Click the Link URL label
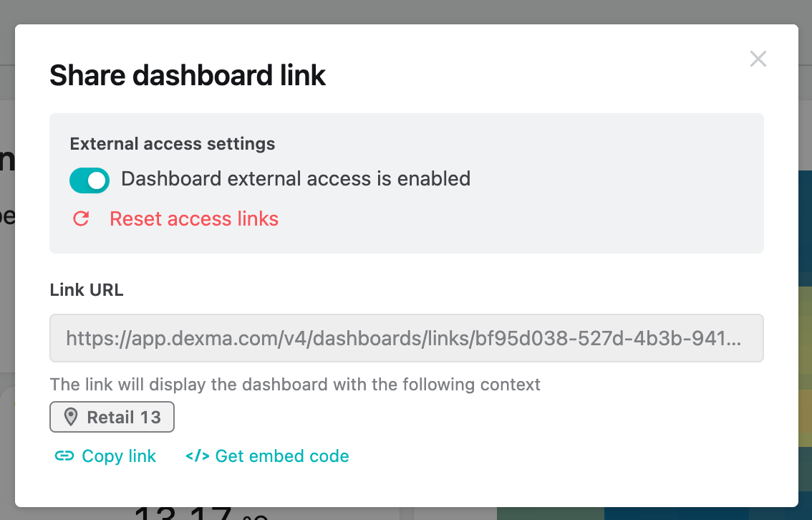 tap(87, 290)
